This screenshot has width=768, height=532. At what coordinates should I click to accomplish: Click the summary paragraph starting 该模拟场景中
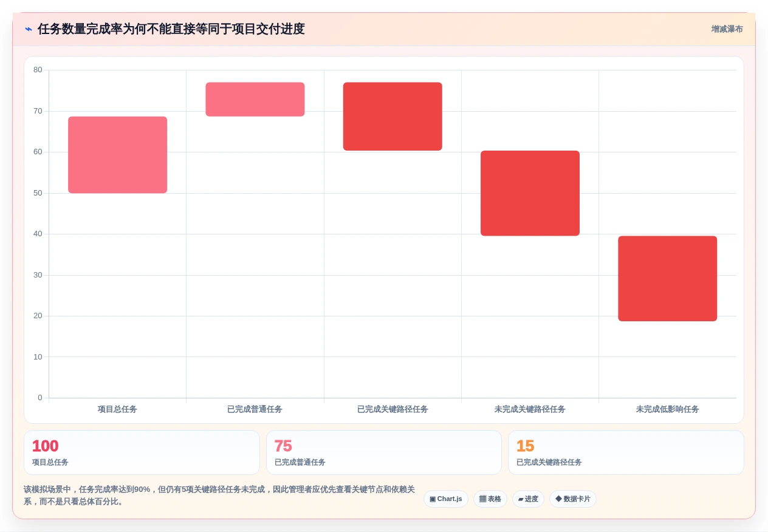click(x=219, y=496)
